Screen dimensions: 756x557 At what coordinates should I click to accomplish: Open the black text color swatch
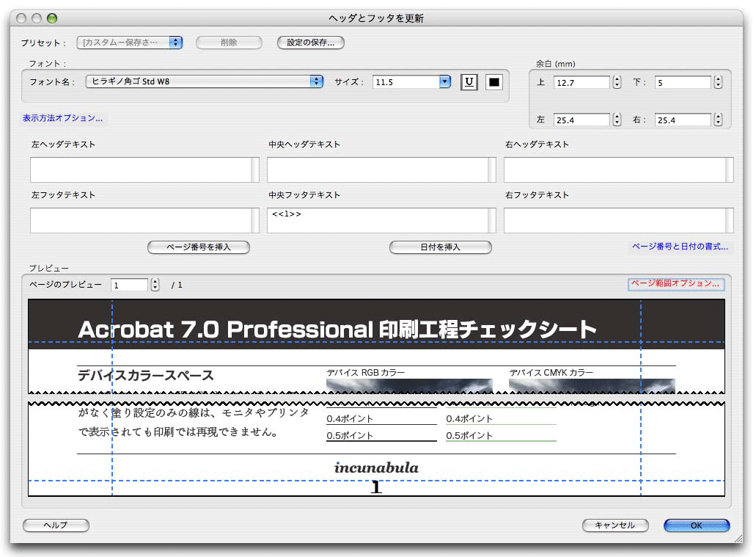click(493, 82)
